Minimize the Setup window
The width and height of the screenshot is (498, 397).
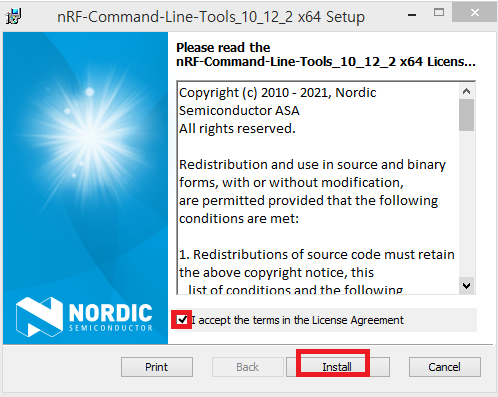coord(412,15)
